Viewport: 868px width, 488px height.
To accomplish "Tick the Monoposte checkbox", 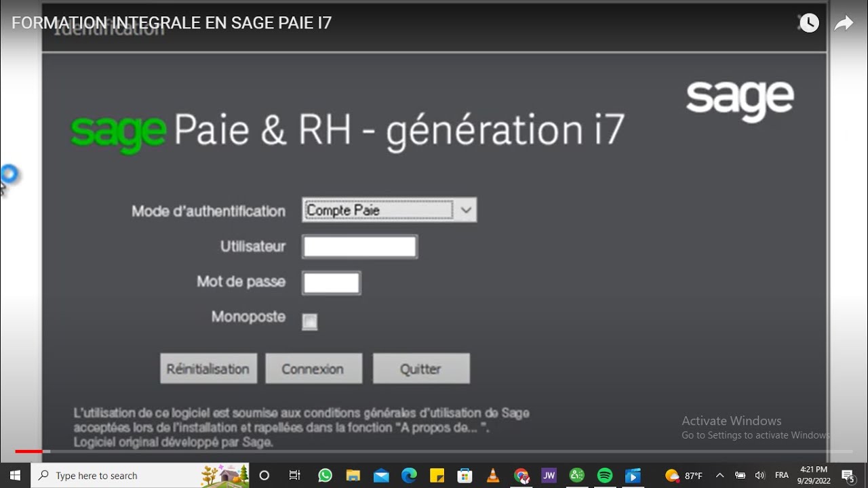I will click(x=310, y=322).
